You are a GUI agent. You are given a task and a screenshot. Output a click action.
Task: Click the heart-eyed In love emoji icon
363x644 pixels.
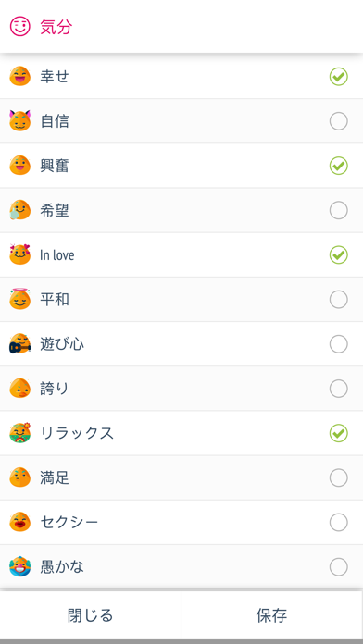(x=19, y=254)
